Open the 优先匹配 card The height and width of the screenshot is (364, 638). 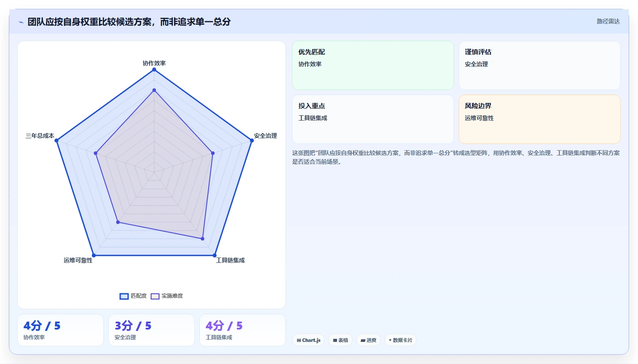click(373, 65)
